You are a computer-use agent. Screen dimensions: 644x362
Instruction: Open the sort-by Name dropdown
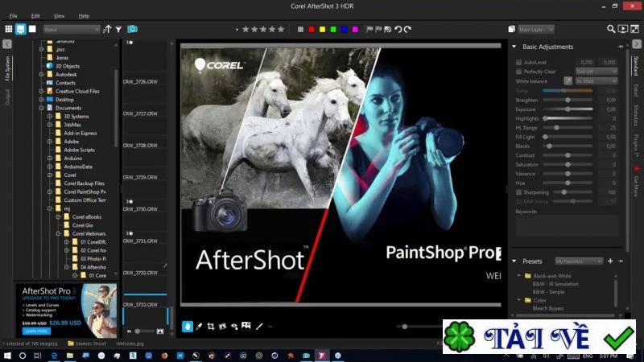pos(72,30)
